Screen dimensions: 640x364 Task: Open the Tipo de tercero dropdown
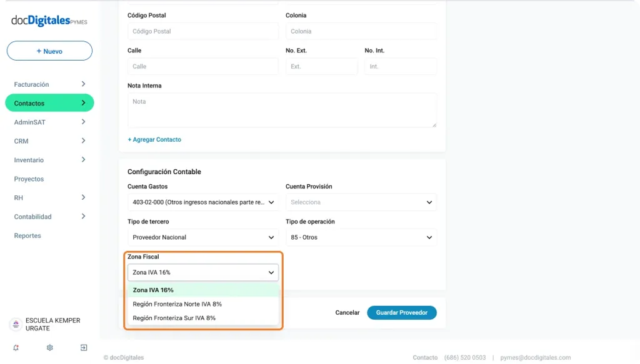pos(203,237)
